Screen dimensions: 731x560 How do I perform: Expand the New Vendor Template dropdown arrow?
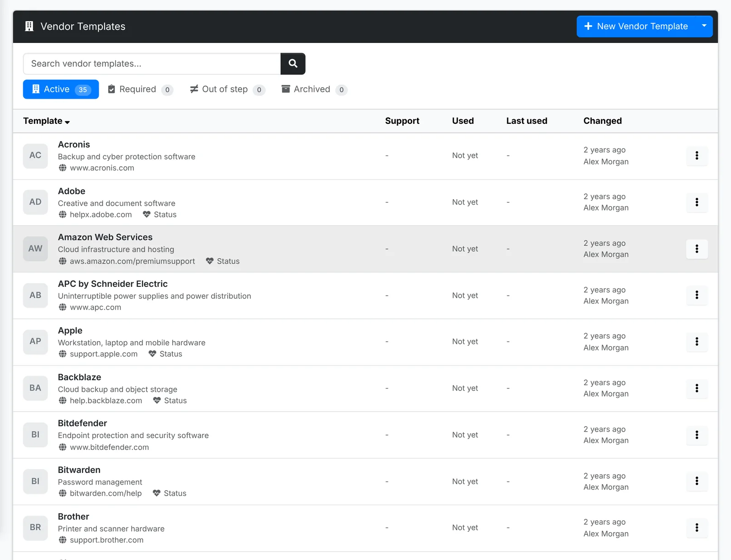click(704, 26)
